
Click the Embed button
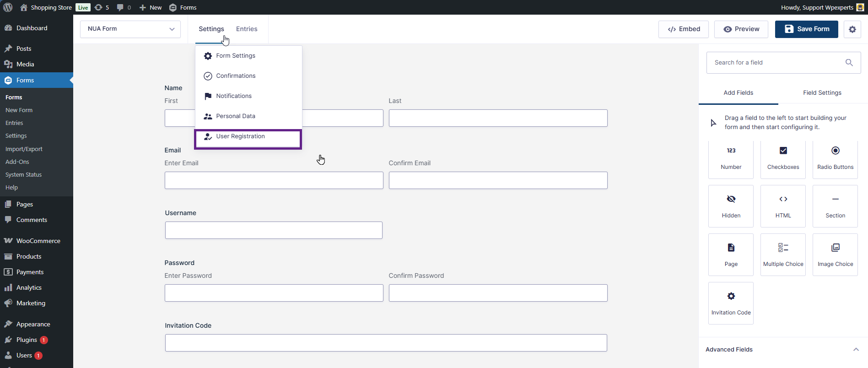[684, 29]
